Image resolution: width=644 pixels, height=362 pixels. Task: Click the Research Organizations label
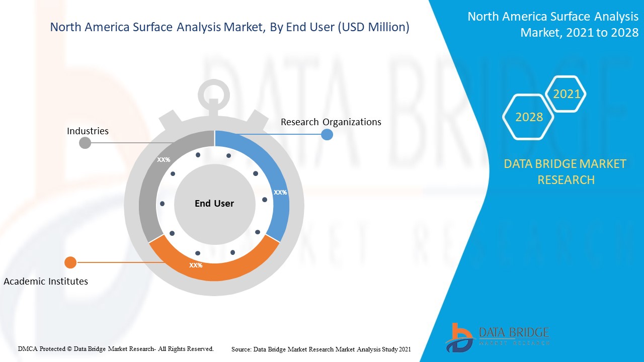pyautogui.click(x=331, y=122)
